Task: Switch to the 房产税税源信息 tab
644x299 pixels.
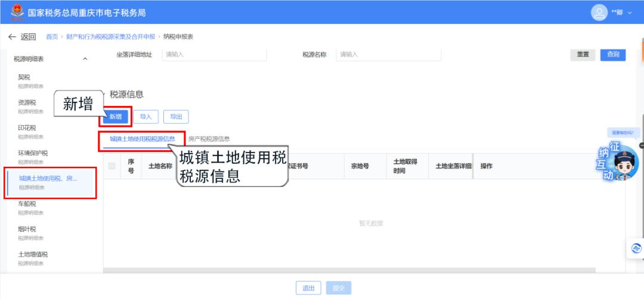Action: [x=209, y=139]
